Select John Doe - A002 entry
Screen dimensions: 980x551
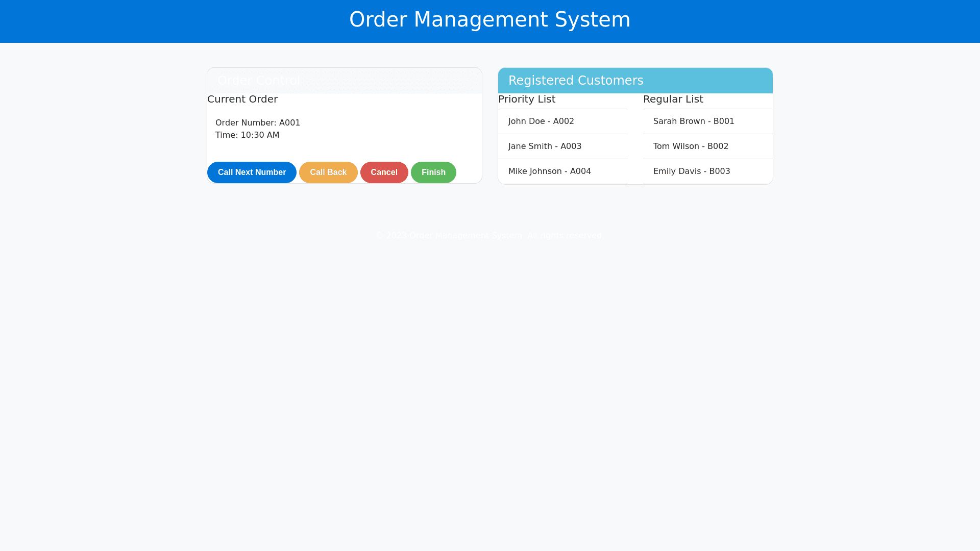pyautogui.click(x=541, y=121)
